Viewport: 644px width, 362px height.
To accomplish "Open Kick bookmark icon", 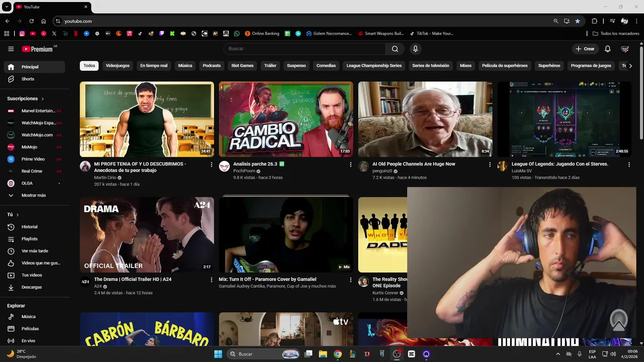I will pyautogui.click(x=172, y=34).
